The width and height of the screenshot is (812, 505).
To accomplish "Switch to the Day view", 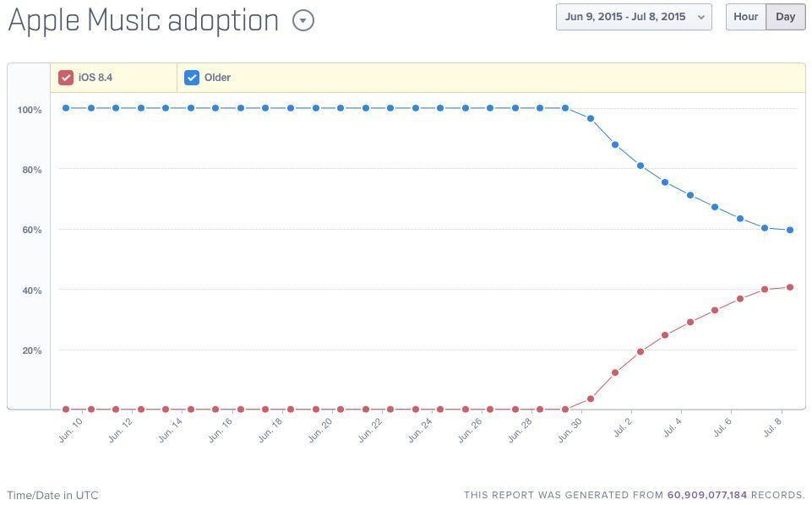I will tap(786, 17).
